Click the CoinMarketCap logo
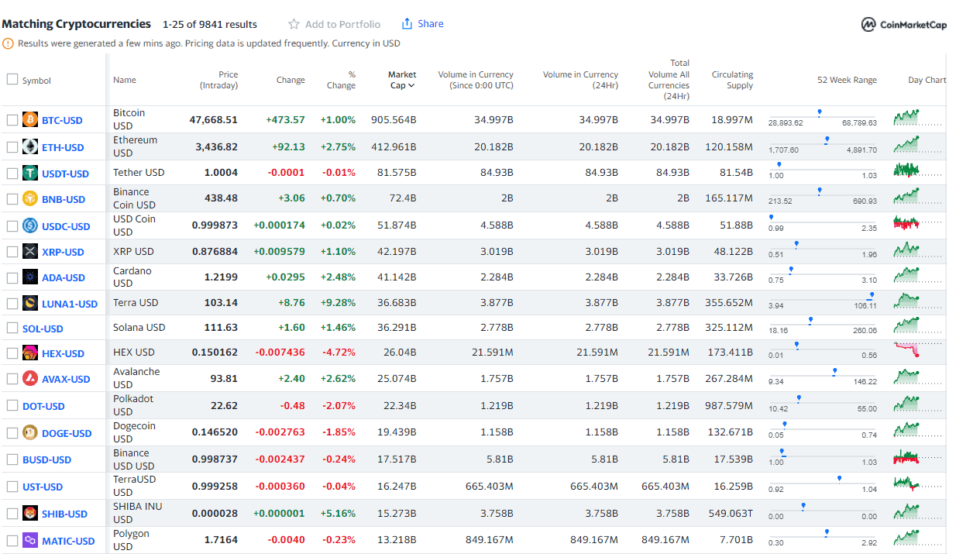Image resolution: width=980 pixels, height=554 pixels. 904,25
